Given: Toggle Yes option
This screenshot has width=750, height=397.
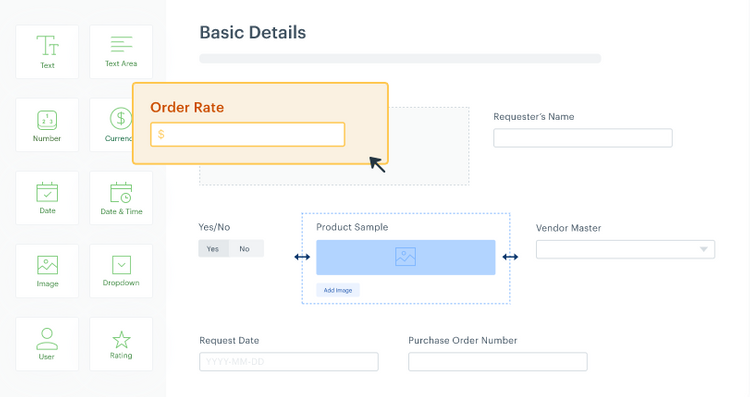Looking at the screenshot, I should (213, 249).
